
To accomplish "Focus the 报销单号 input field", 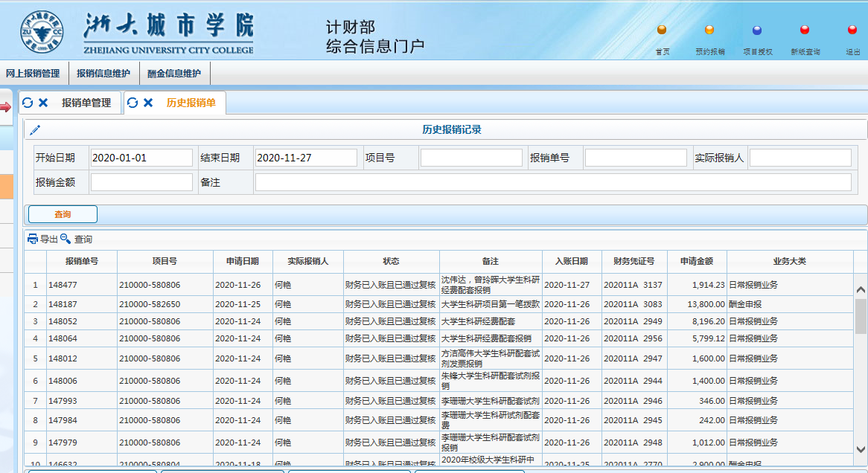I will [x=636, y=158].
